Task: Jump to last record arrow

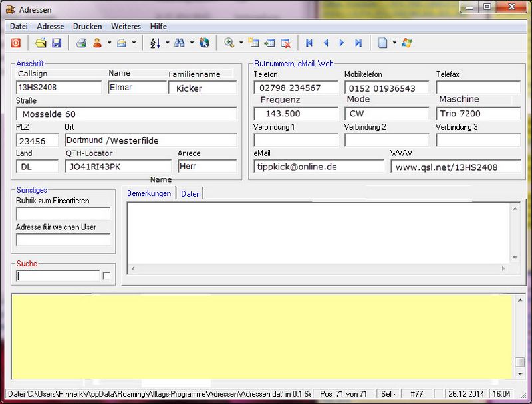Action: click(358, 43)
